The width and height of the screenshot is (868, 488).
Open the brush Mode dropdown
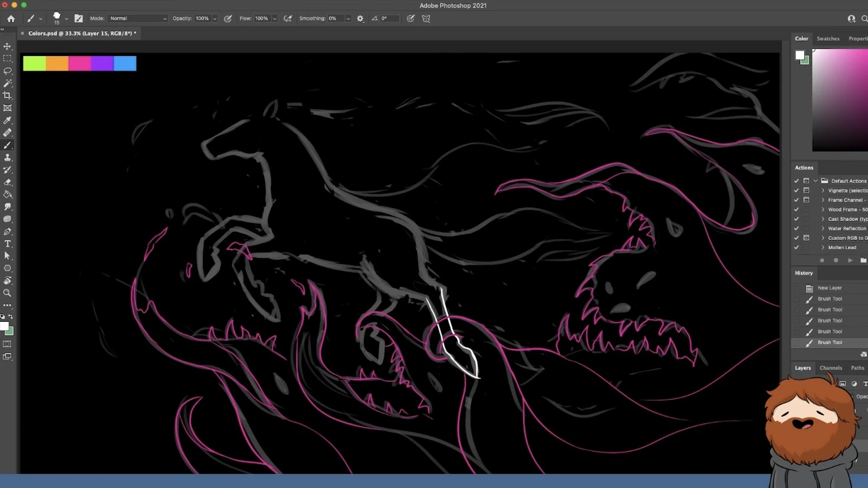click(x=137, y=19)
